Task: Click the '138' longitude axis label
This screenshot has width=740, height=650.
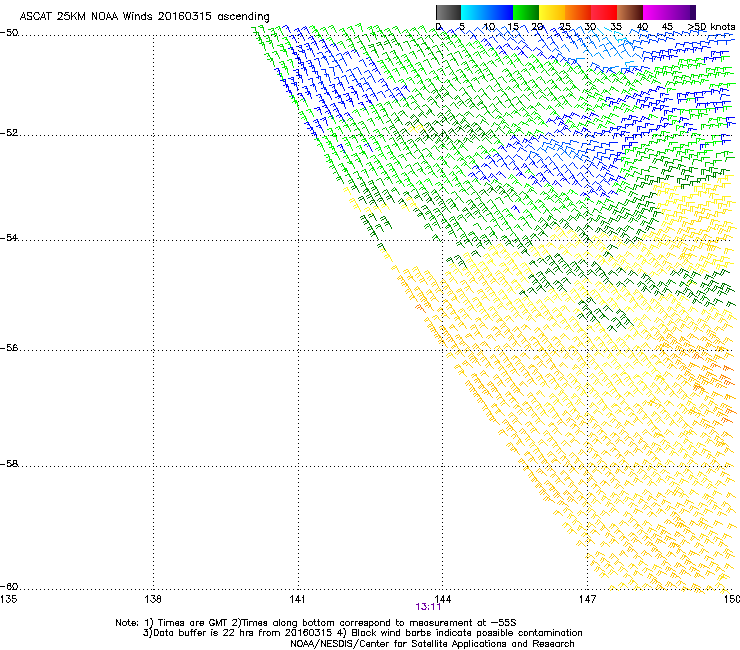Action: point(153,599)
